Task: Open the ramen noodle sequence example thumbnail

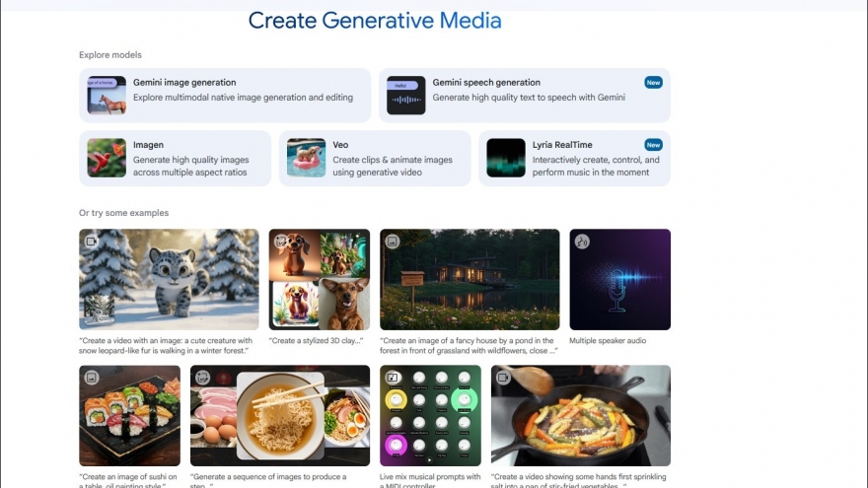Action: point(280,415)
